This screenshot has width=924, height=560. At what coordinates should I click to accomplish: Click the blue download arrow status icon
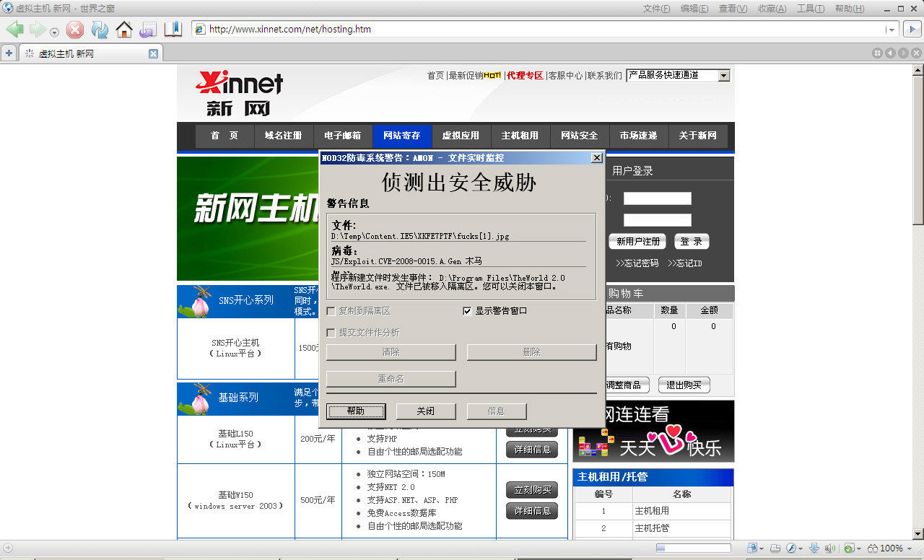tap(814, 548)
